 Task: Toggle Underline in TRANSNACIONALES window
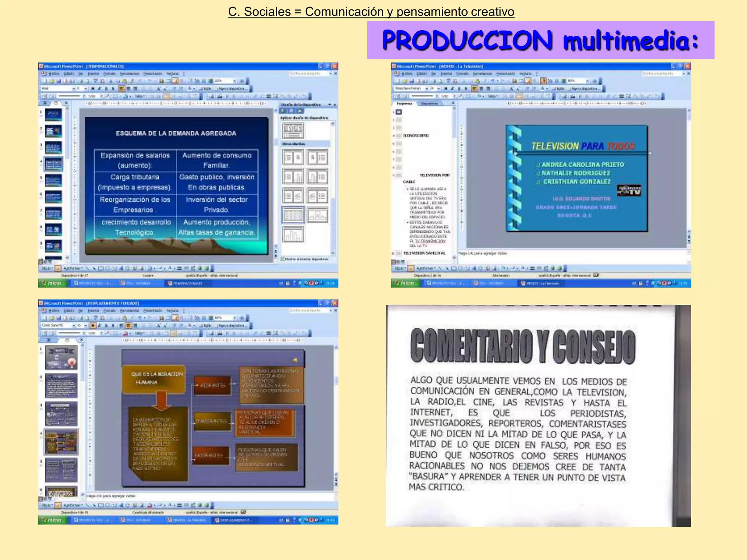106,89
